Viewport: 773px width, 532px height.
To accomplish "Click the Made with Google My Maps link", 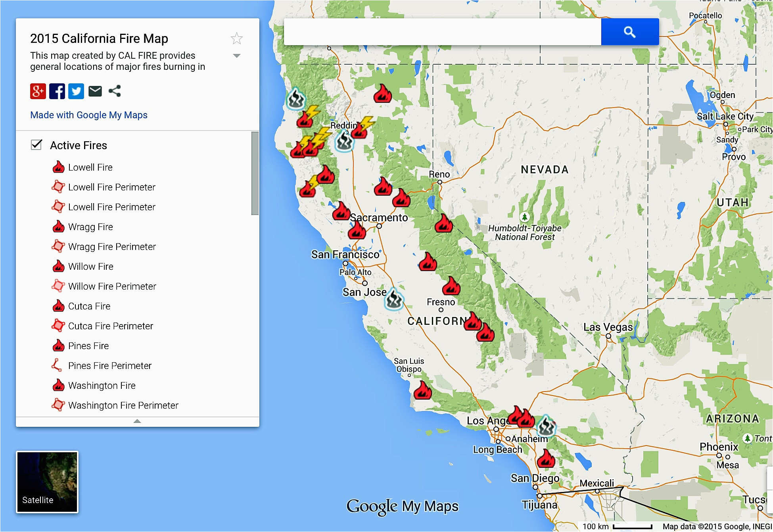I will 89,115.
